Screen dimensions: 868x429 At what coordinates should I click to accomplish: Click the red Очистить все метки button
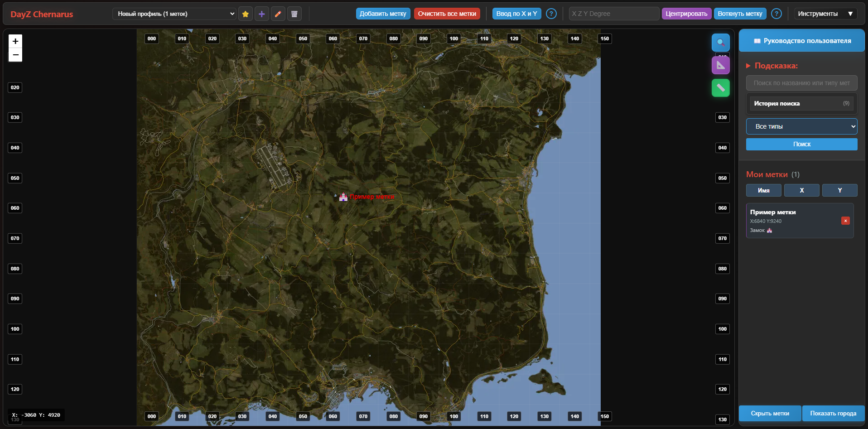(447, 14)
